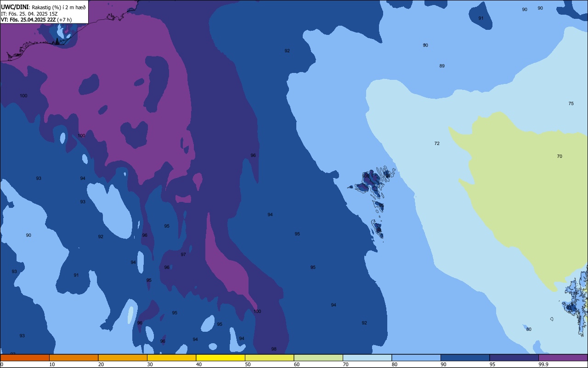Click the orange 10–20 legend swatch

73,357
